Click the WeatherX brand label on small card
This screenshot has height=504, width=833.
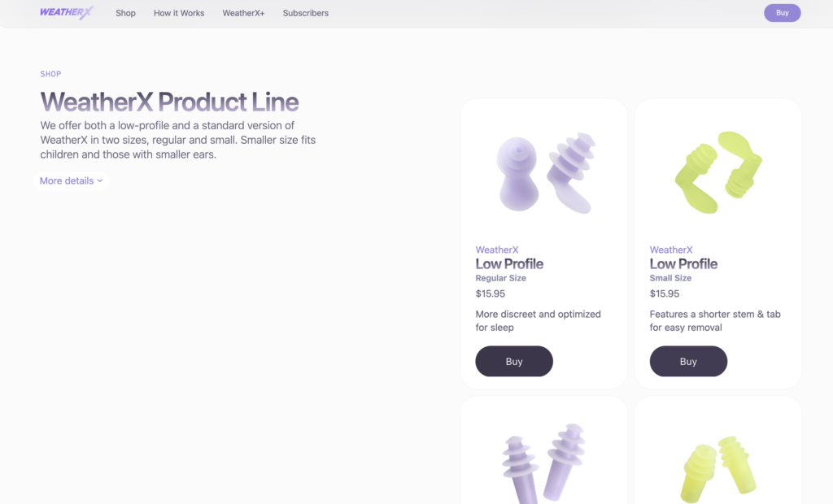671,250
